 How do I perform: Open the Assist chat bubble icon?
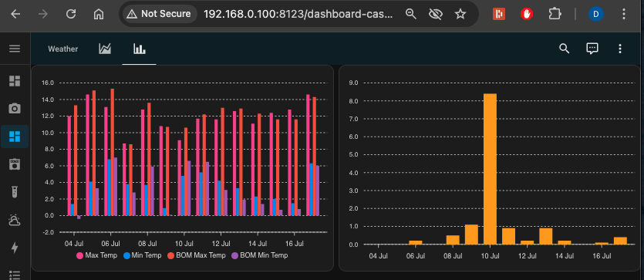click(x=592, y=49)
